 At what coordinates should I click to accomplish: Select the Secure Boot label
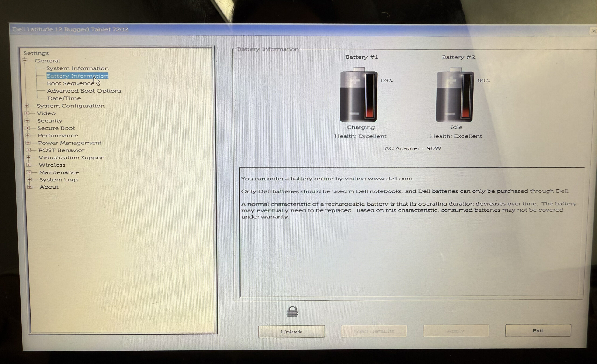point(56,128)
